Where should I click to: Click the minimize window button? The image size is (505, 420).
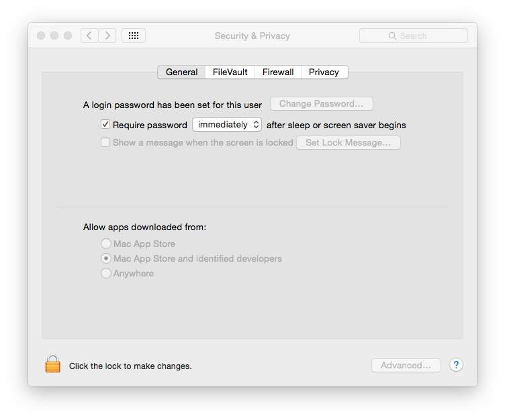click(x=54, y=36)
